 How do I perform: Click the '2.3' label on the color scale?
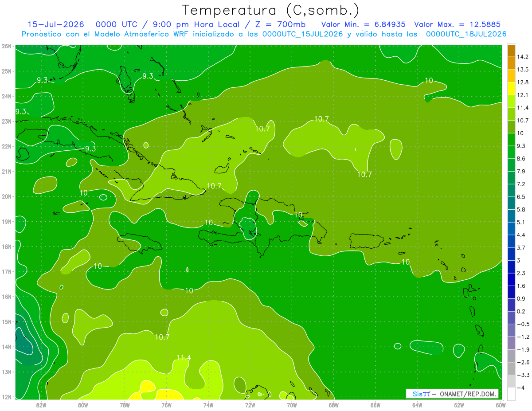(x=521, y=273)
